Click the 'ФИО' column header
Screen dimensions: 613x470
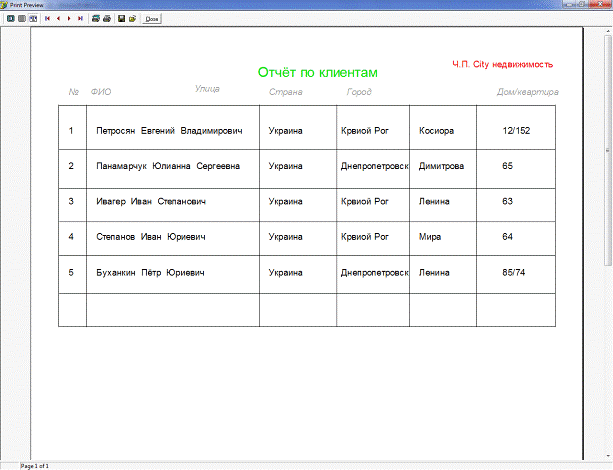click(101, 93)
